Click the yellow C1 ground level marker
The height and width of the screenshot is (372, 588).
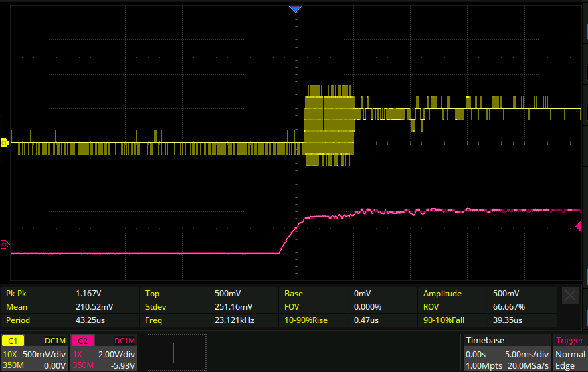(4, 143)
